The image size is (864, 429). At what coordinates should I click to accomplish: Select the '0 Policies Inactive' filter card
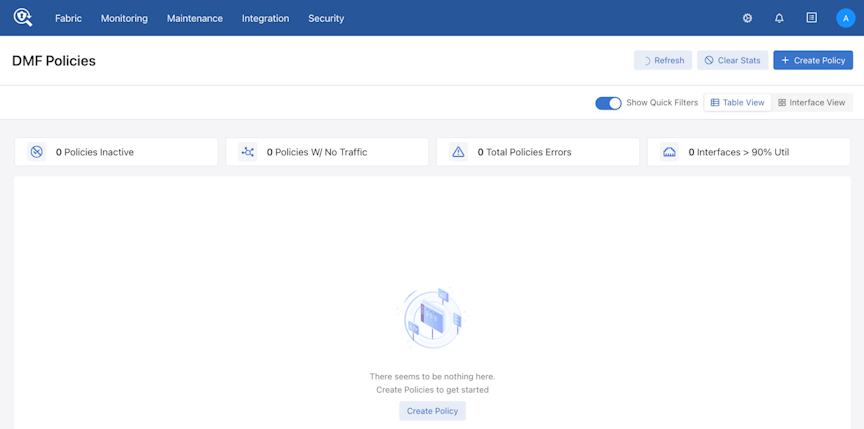click(116, 152)
